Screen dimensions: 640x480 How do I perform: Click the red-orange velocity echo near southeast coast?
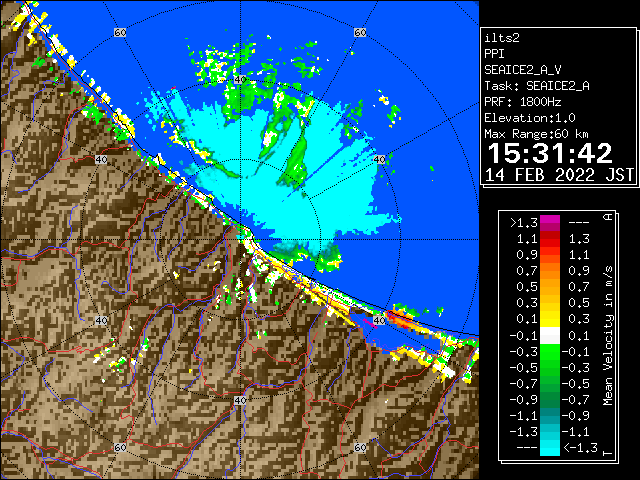pos(402,320)
